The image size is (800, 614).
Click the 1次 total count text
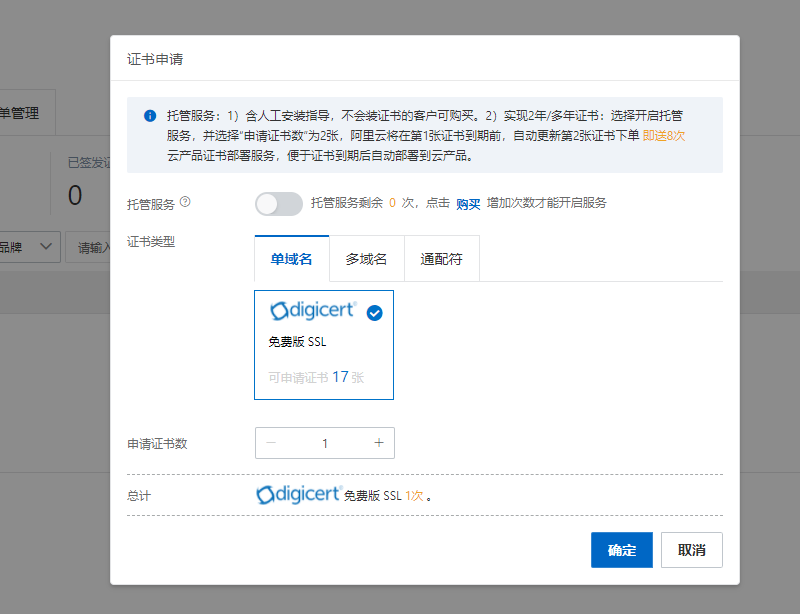click(x=414, y=496)
